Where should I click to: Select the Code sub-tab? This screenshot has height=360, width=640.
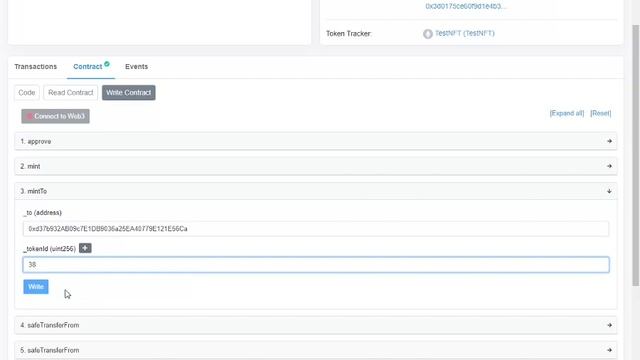(27, 93)
